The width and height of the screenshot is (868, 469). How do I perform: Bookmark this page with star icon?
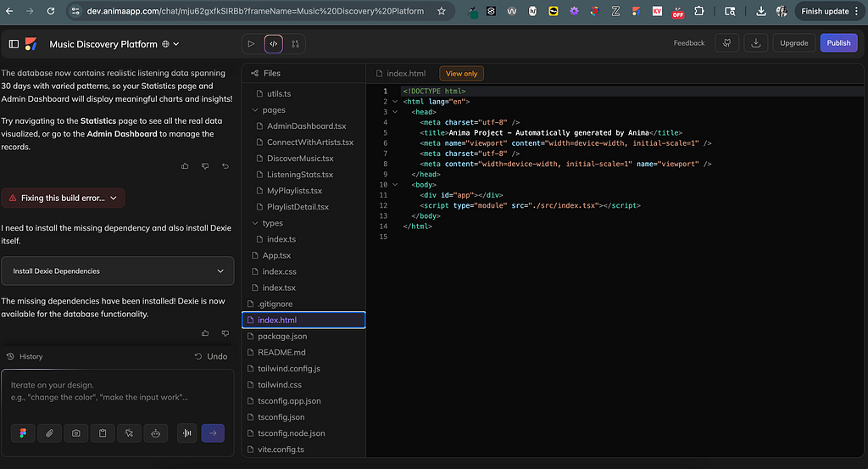point(441,11)
